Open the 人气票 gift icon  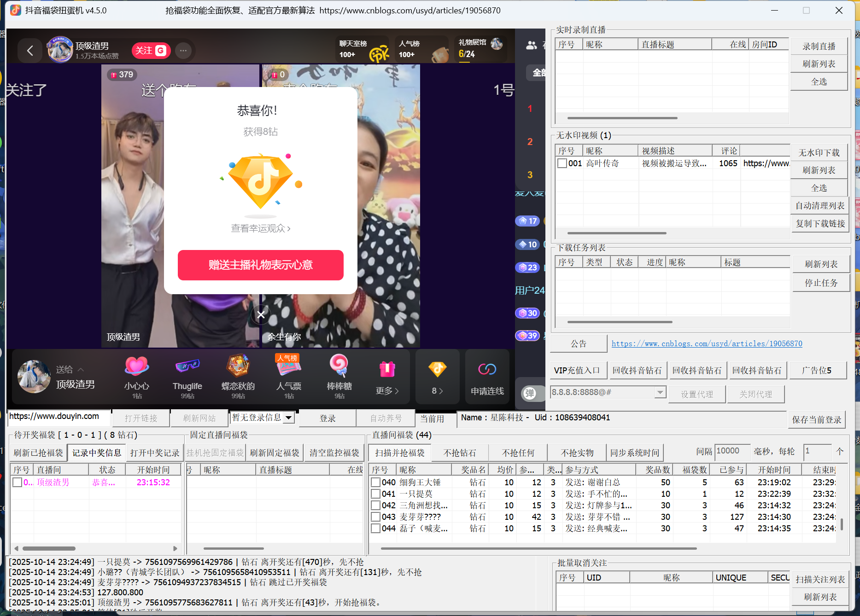(288, 368)
